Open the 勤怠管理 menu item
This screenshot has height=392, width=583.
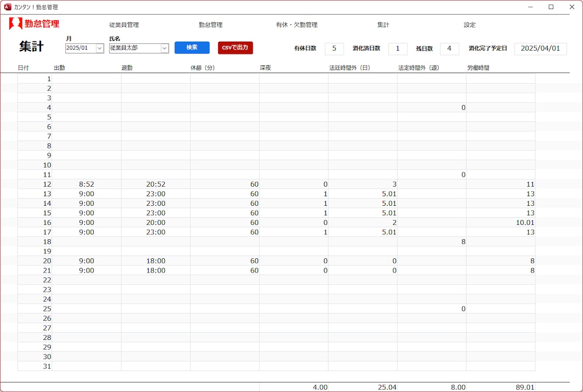[211, 25]
